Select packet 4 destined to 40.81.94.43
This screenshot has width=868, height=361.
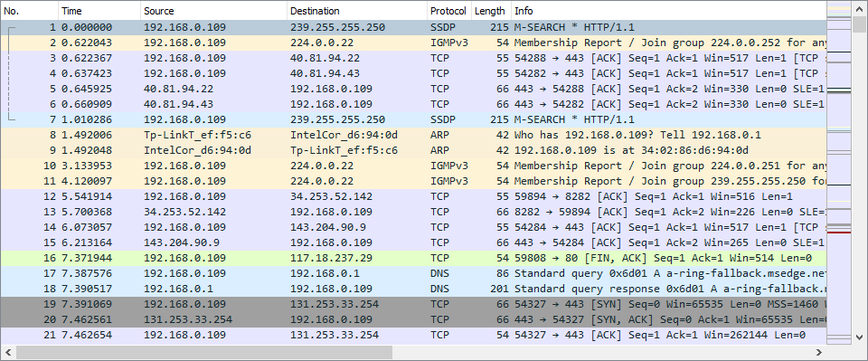pos(413,73)
